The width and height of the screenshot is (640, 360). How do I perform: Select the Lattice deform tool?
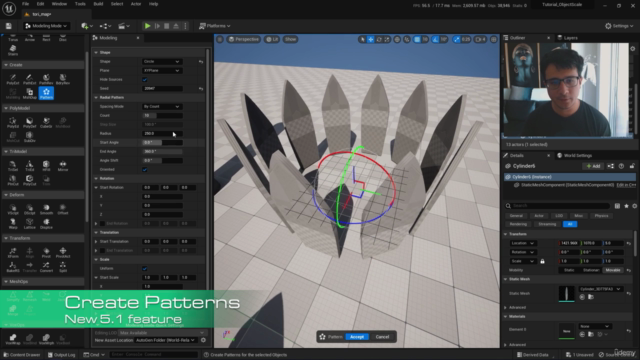pyautogui.click(x=29, y=224)
